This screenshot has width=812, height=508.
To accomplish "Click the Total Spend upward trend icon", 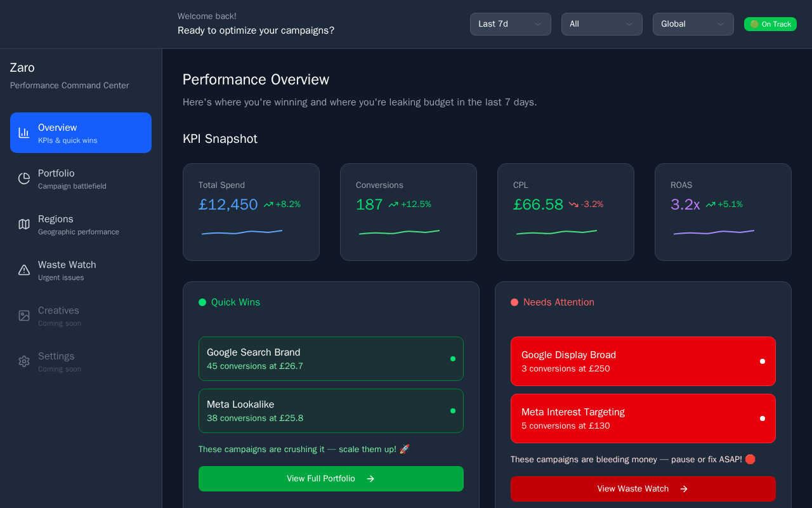I will coord(268,204).
